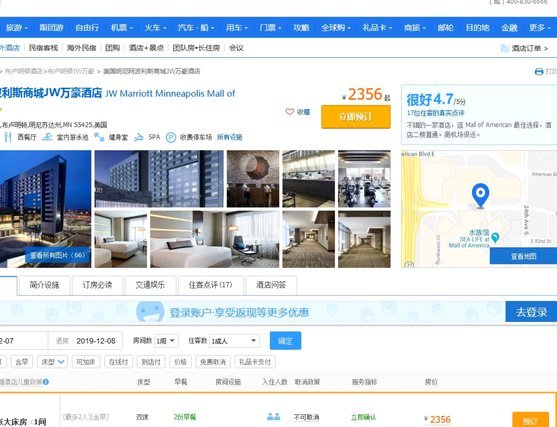Open the 17位住客的真实点评 reviews link
Image resolution: width=557 pixels, height=427 pixels.
click(436, 113)
